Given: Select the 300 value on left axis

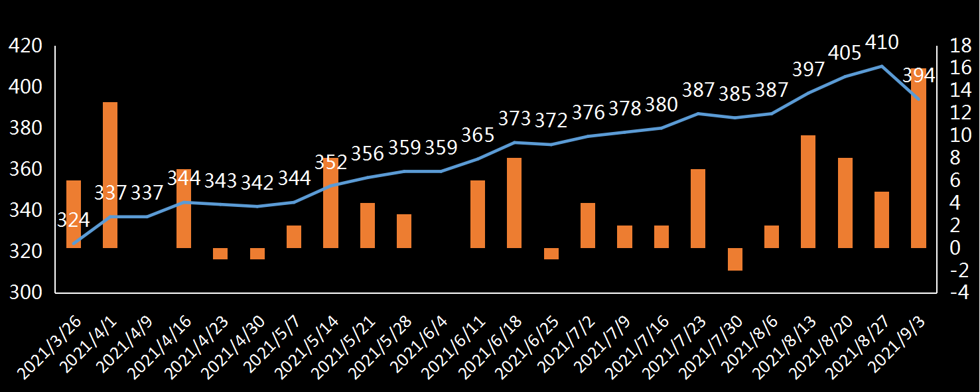Looking at the screenshot, I should tap(25, 293).
